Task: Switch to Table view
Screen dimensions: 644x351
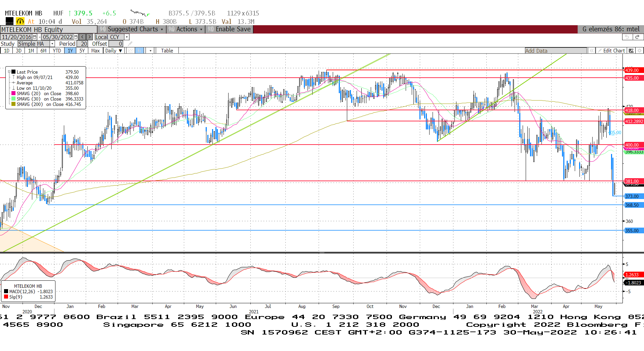Action: pyautogui.click(x=167, y=50)
